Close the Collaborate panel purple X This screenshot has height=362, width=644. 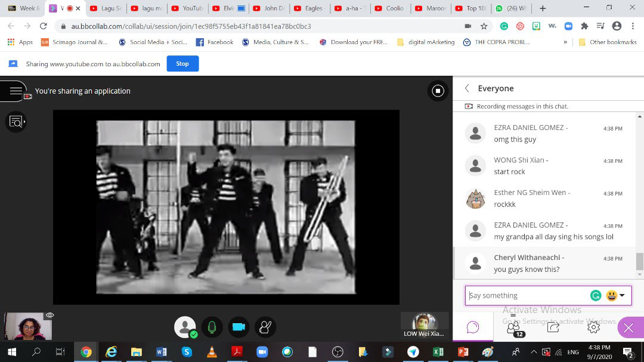630,327
